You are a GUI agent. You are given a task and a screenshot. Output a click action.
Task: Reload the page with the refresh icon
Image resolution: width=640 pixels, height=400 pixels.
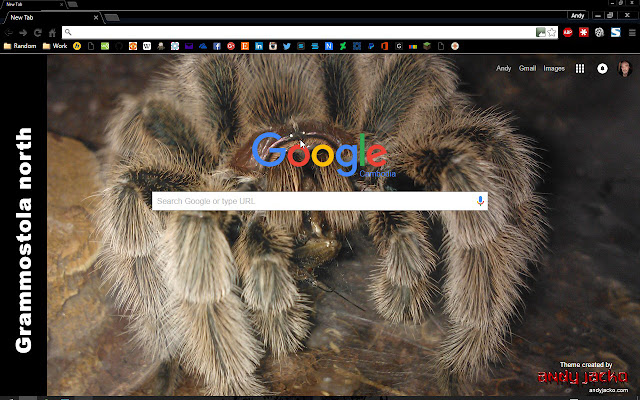click(38, 33)
